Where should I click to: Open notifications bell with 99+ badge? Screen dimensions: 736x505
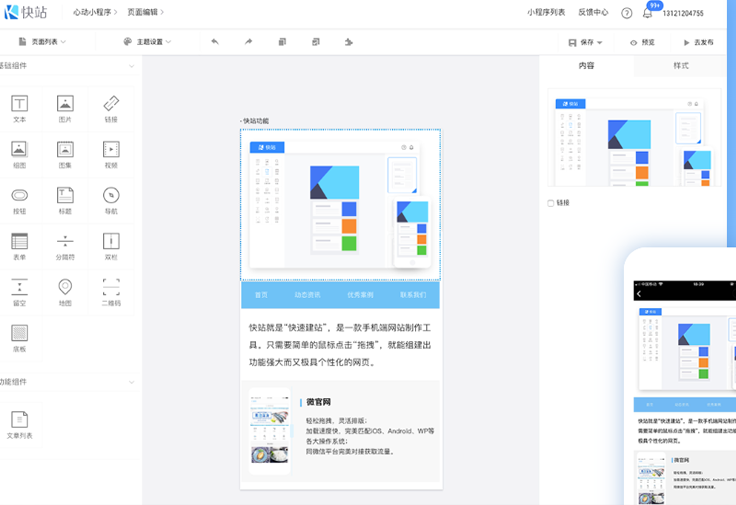(x=648, y=13)
